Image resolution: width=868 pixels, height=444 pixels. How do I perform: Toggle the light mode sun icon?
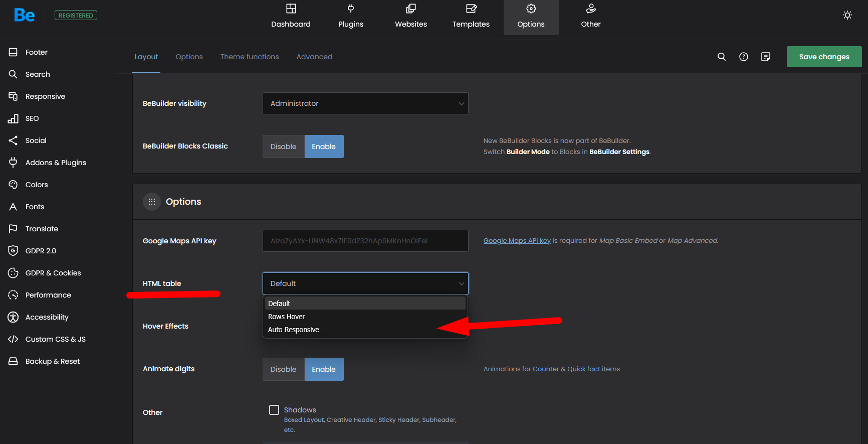point(847,15)
